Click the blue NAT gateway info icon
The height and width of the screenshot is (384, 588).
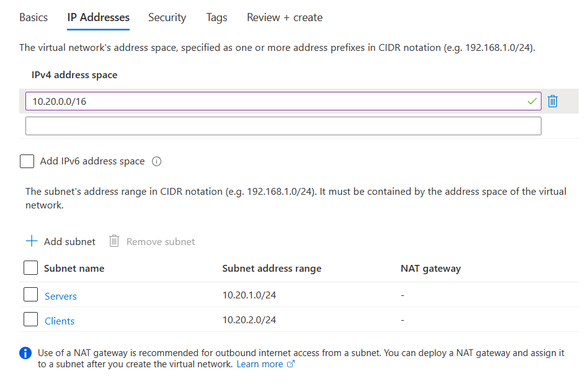coord(25,353)
